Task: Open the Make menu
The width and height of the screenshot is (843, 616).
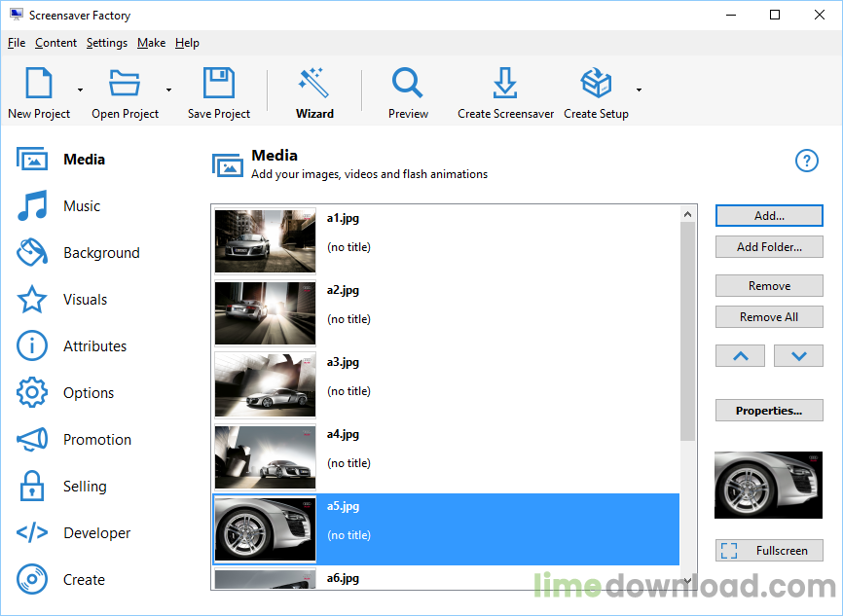Action: (151, 43)
